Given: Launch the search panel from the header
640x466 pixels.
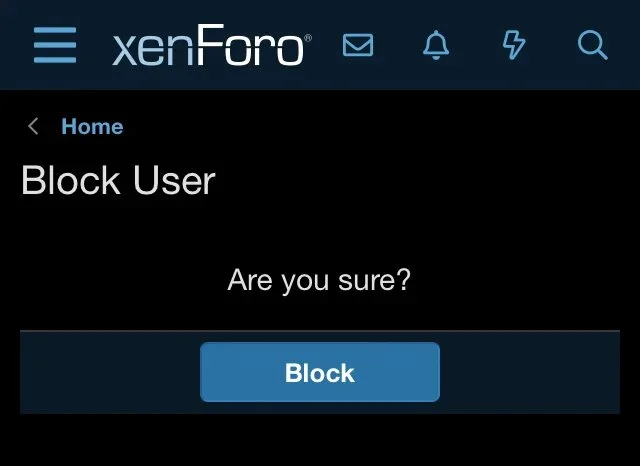Looking at the screenshot, I should pyautogui.click(x=593, y=45).
